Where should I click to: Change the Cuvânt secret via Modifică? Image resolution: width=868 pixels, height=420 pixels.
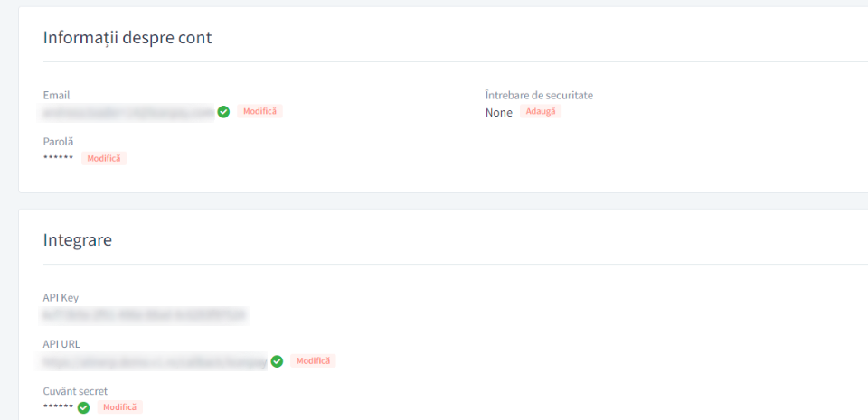[120, 407]
